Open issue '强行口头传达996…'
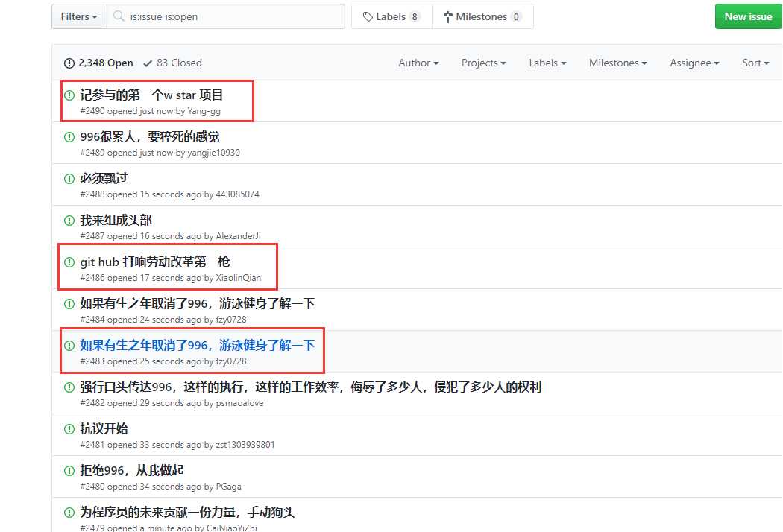This screenshot has width=783, height=532. [x=311, y=387]
